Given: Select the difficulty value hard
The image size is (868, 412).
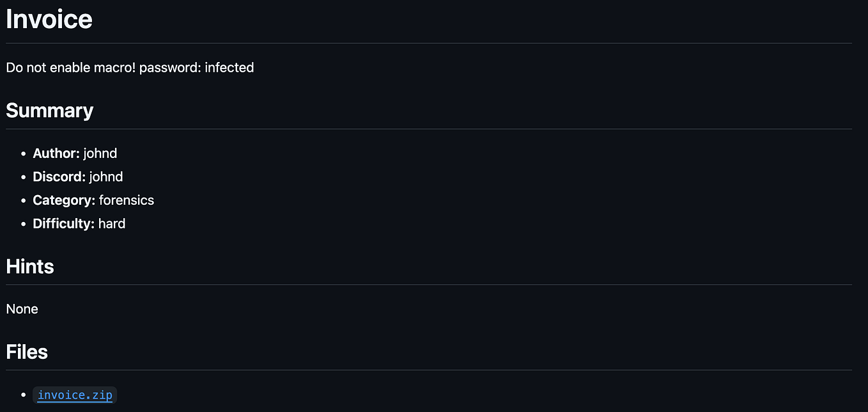Looking at the screenshot, I should (x=112, y=224).
